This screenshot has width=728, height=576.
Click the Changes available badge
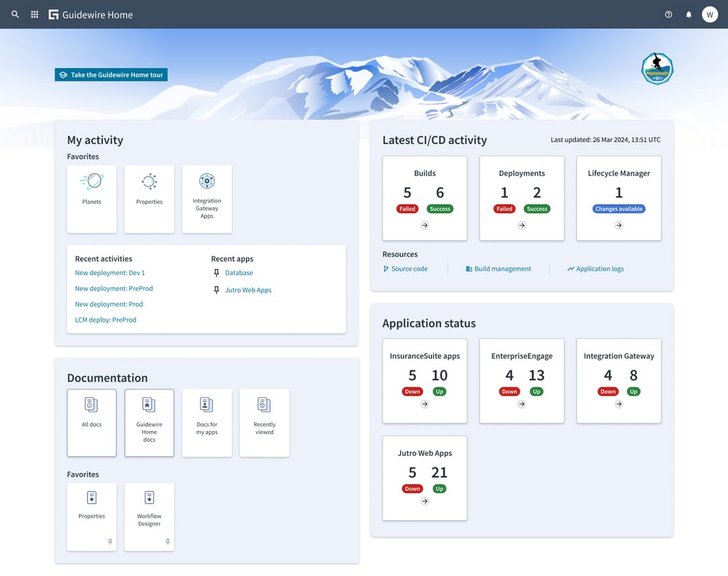[x=619, y=209]
